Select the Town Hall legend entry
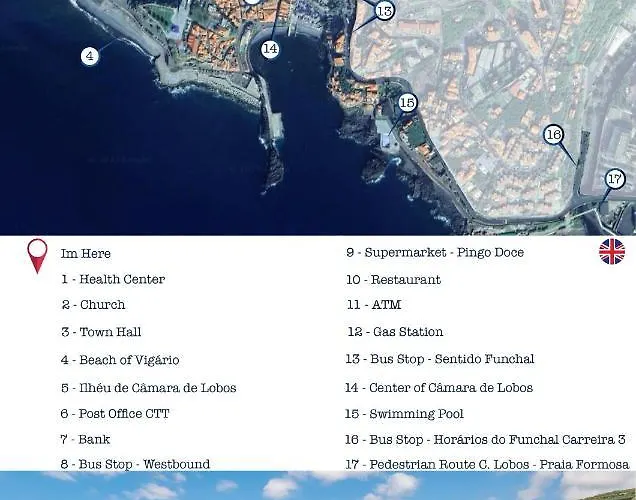 pyautogui.click(x=101, y=332)
